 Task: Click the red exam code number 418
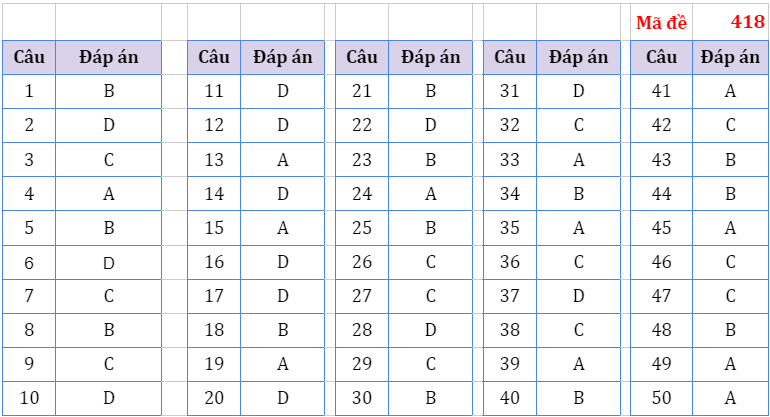click(x=747, y=22)
